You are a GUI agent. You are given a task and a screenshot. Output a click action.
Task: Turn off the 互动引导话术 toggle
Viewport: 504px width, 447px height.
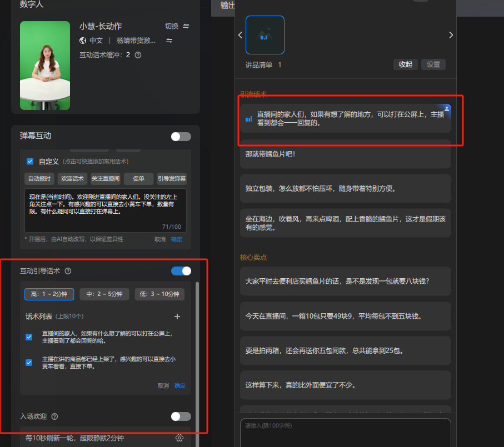coord(181,271)
